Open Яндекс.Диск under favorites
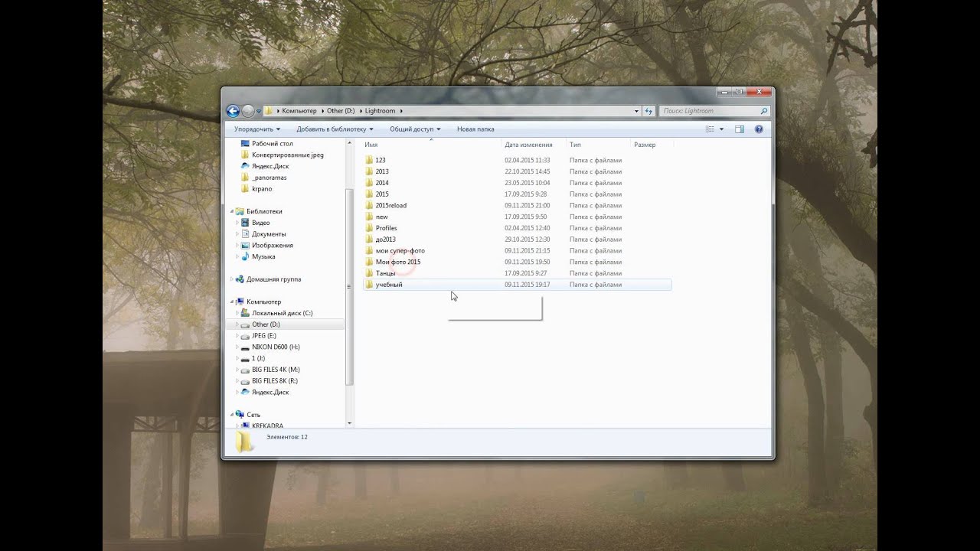 click(x=269, y=166)
